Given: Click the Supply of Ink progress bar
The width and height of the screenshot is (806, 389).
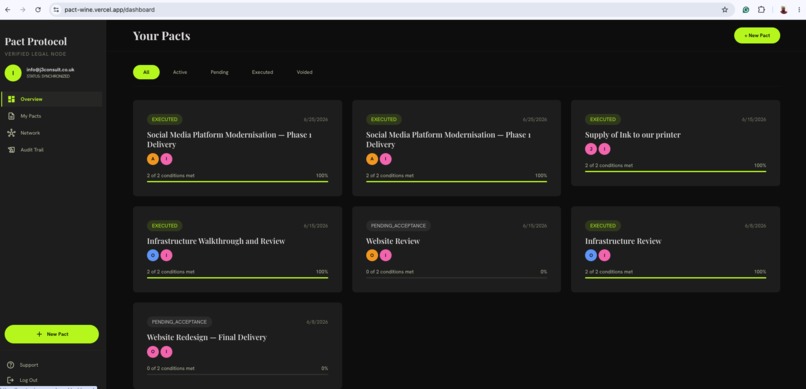Looking at the screenshot, I should [675, 171].
